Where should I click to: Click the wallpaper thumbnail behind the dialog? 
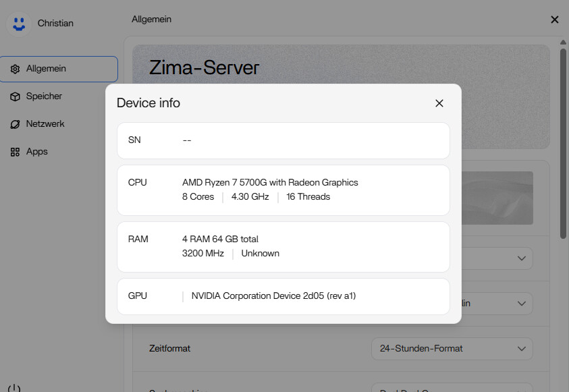[498, 198]
